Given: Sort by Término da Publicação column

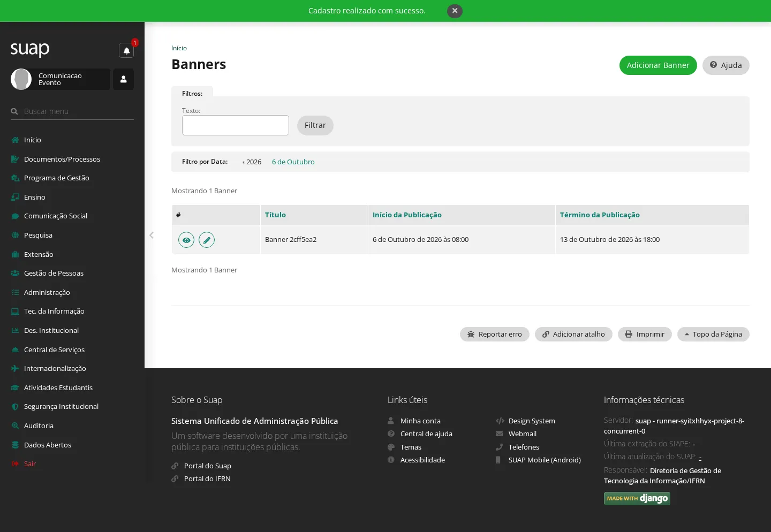Looking at the screenshot, I should pyautogui.click(x=600, y=215).
